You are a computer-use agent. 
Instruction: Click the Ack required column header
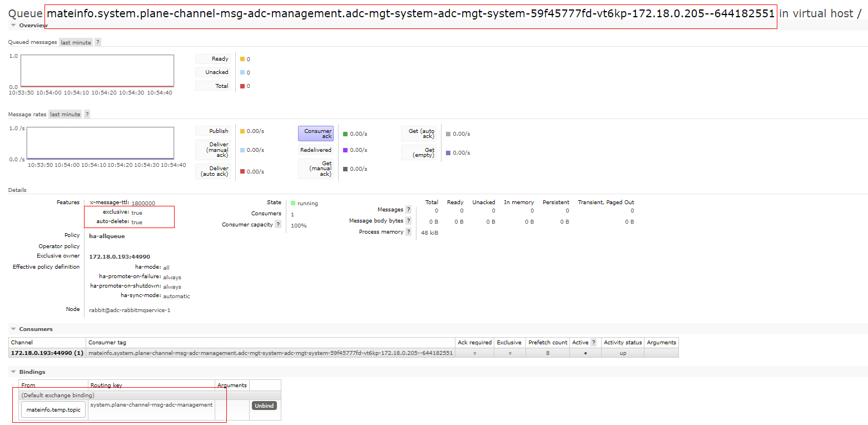474,343
